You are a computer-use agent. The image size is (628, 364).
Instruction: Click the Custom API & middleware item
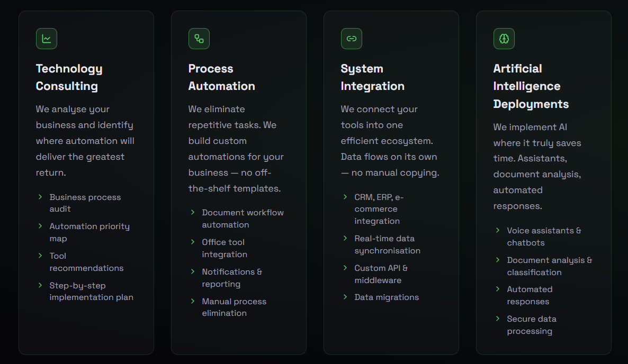381,274
